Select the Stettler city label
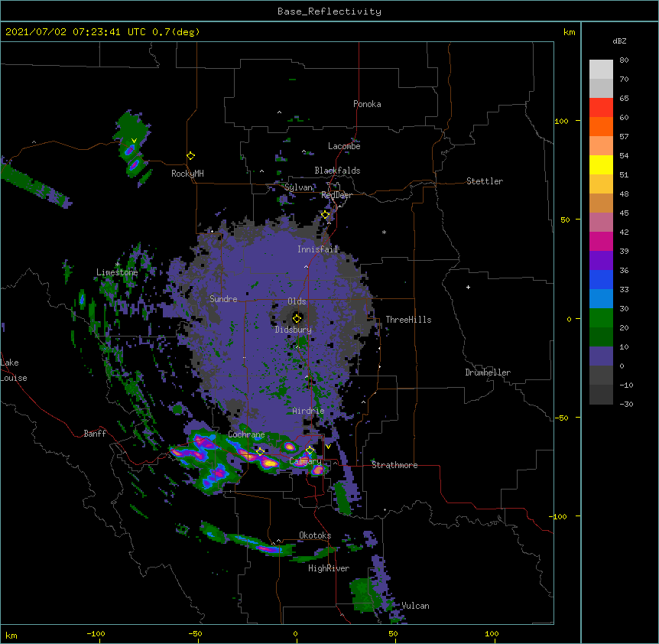This screenshot has height=644, width=659. point(485,181)
